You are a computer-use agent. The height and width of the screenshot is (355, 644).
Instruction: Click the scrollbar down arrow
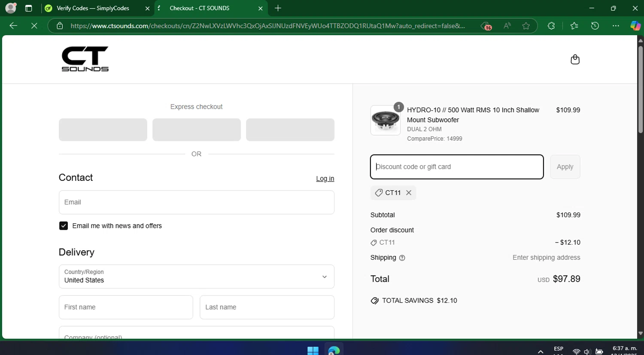point(640,333)
